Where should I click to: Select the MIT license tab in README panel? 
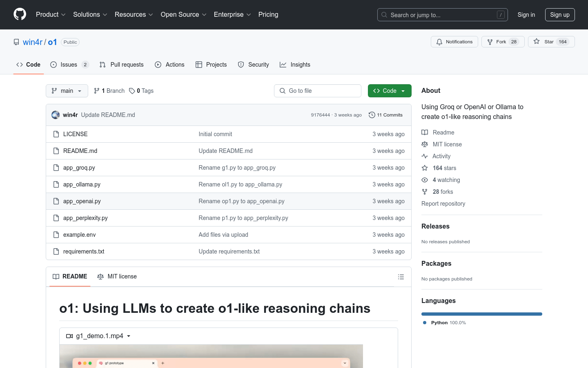pyautogui.click(x=117, y=277)
